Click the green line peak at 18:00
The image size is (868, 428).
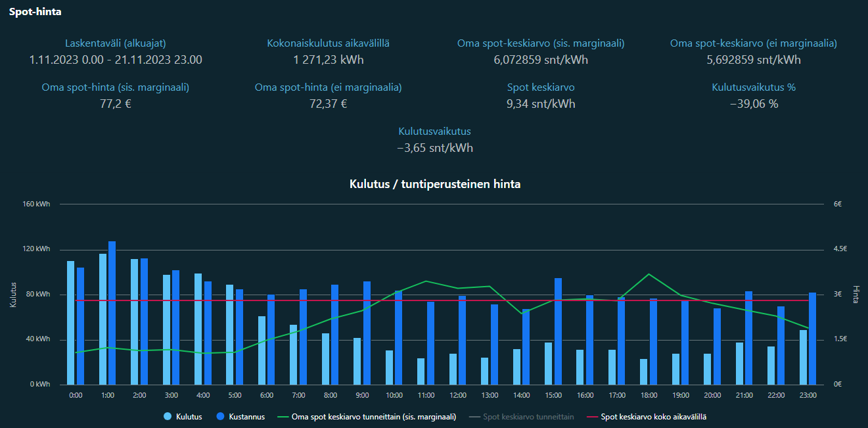(649, 274)
